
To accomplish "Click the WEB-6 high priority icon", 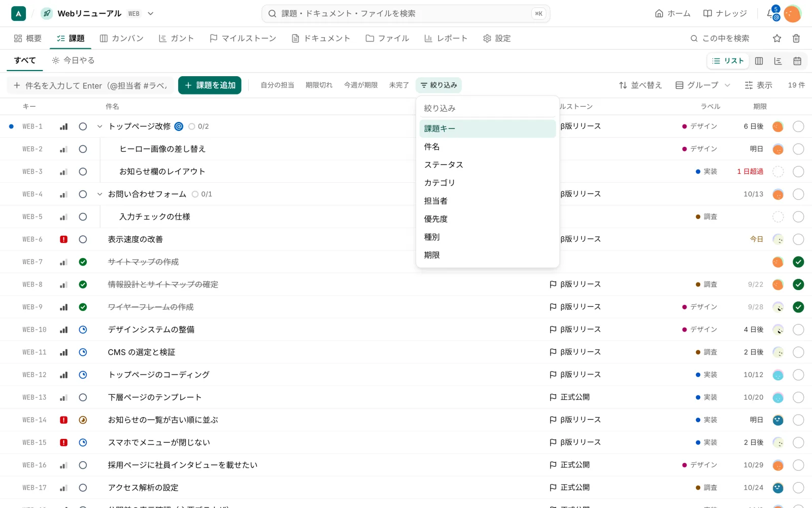I will click(63, 239).
